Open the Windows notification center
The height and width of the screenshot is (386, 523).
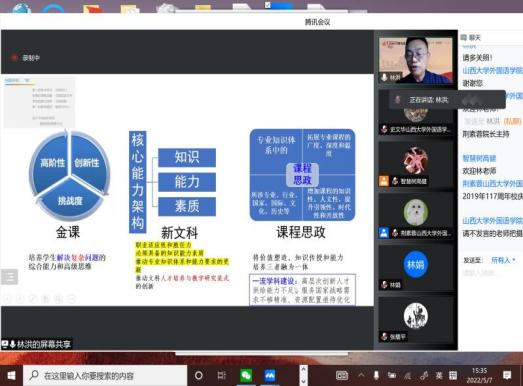point(507,376)
